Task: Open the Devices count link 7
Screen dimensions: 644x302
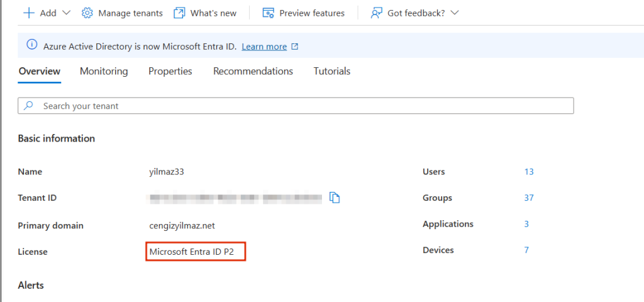Action: 526,250
